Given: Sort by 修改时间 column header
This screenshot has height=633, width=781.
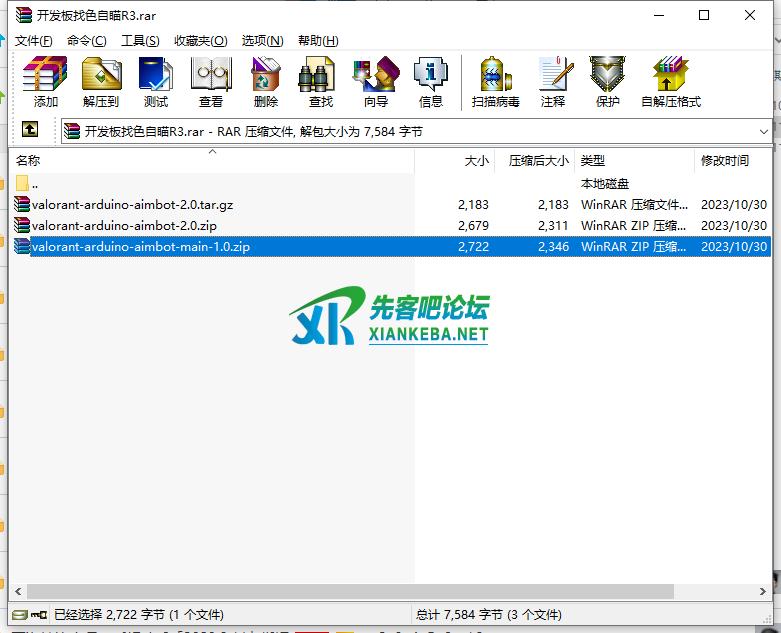Looking at the screenshot, I should [733, 161].
